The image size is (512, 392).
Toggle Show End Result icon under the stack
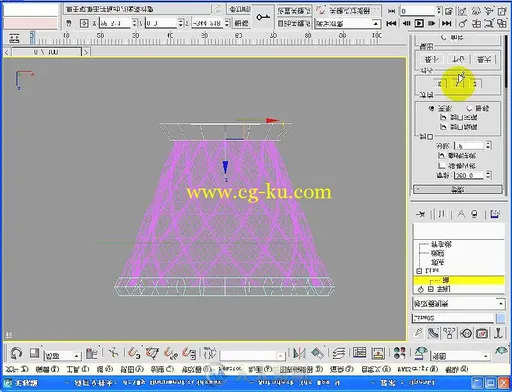click(x=441, y=214)
